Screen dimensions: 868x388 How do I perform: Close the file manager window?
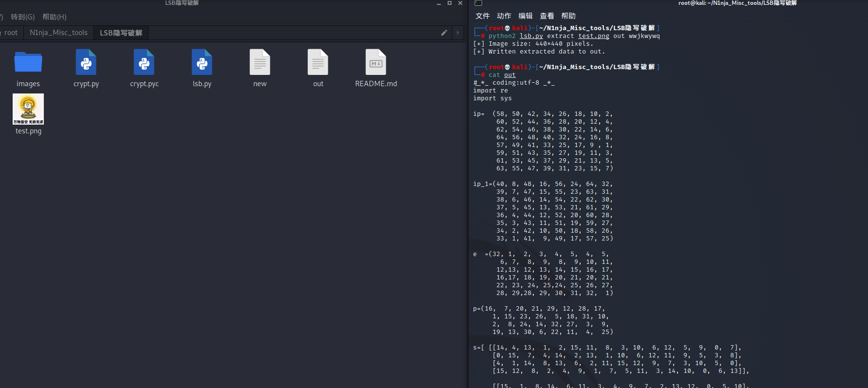(x=460, y=3)
